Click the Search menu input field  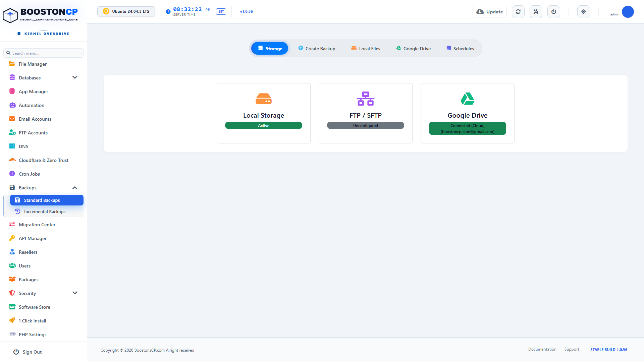(x=44, y=53)
